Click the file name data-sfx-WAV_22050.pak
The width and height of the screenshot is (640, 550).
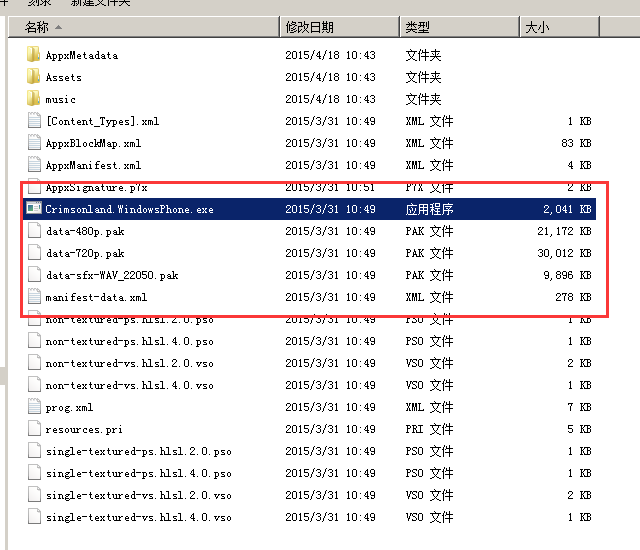pos(112,275)
